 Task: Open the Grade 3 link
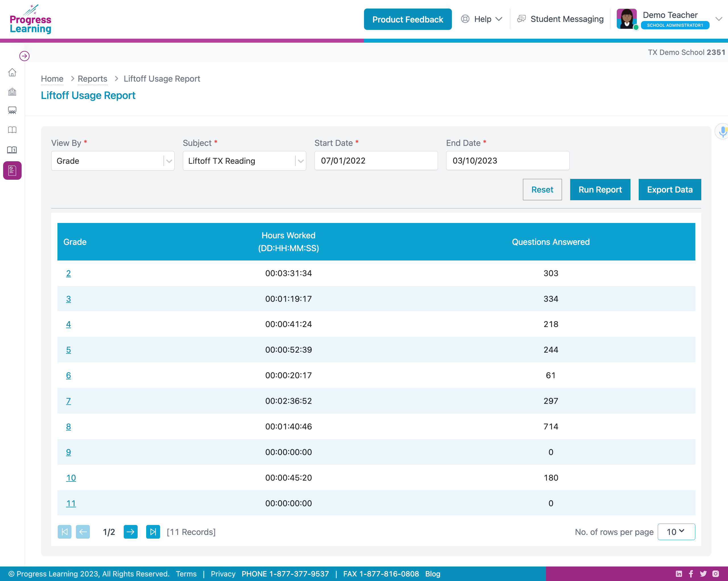pos(69,299)
